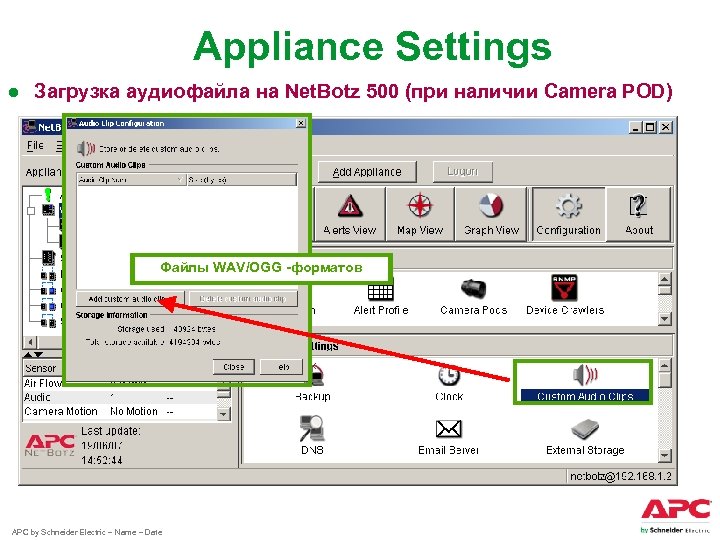The width and height of the screenshot is (720, 540).
Task: Click the Add Appliance button
Action: click(x=367, y=172)
